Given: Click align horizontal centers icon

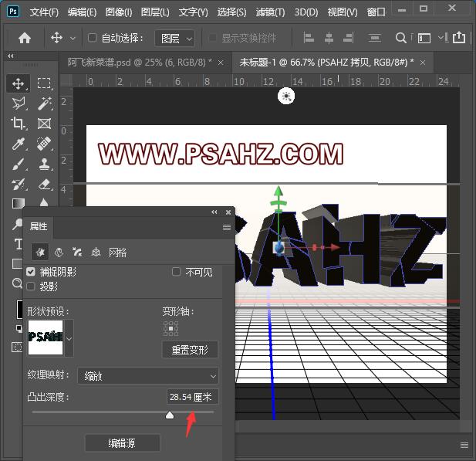Looking at the screenshot, I should [x=329, y=39].
